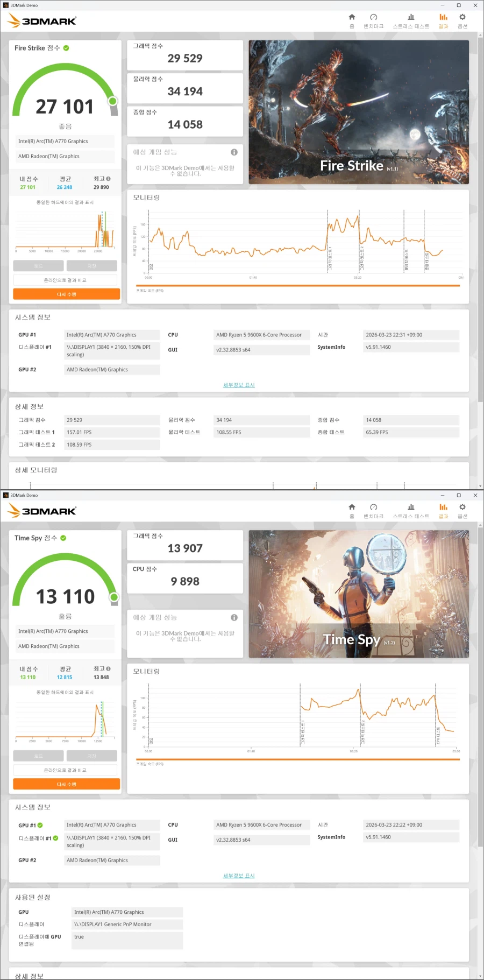Open Results bar-chart icon in the Fire Strike window
Screen dimensions: 484x980
443,17
